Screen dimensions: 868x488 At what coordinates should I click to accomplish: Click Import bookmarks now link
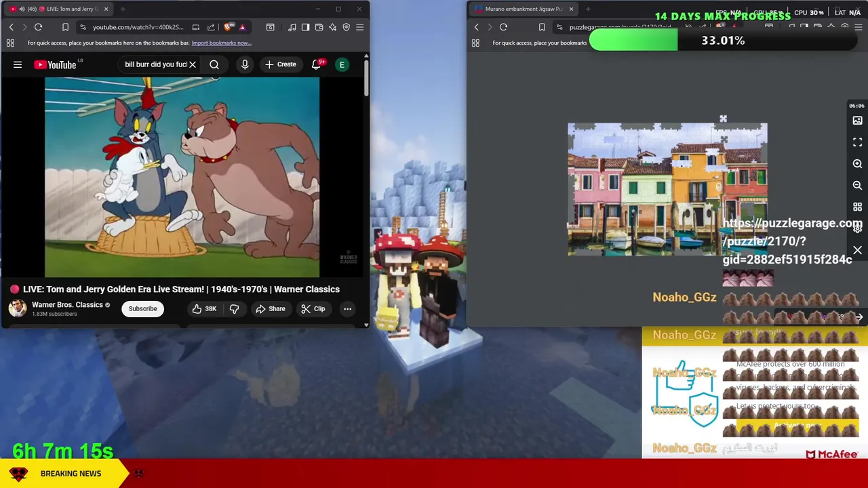[x=221, y=43]
